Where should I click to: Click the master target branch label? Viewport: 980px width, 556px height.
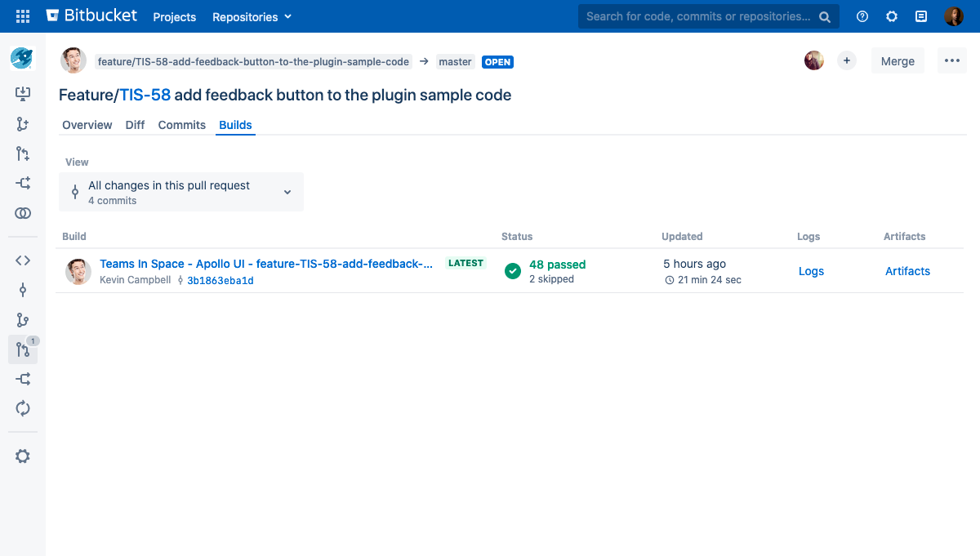point(455,61)
